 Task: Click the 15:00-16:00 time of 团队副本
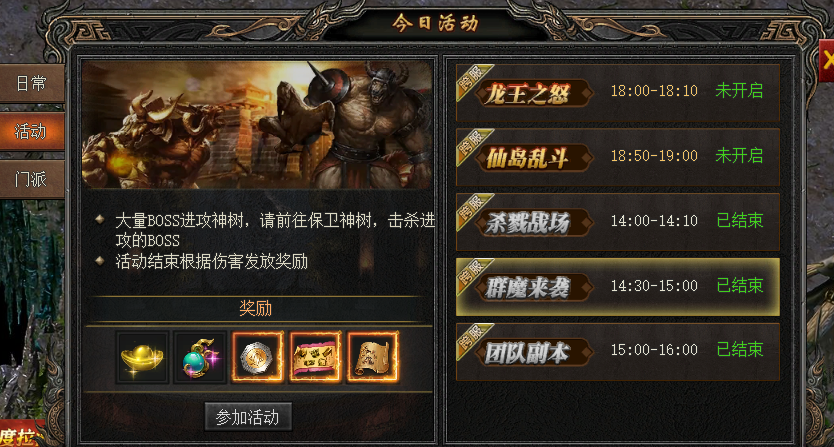[x=654, y=350]
